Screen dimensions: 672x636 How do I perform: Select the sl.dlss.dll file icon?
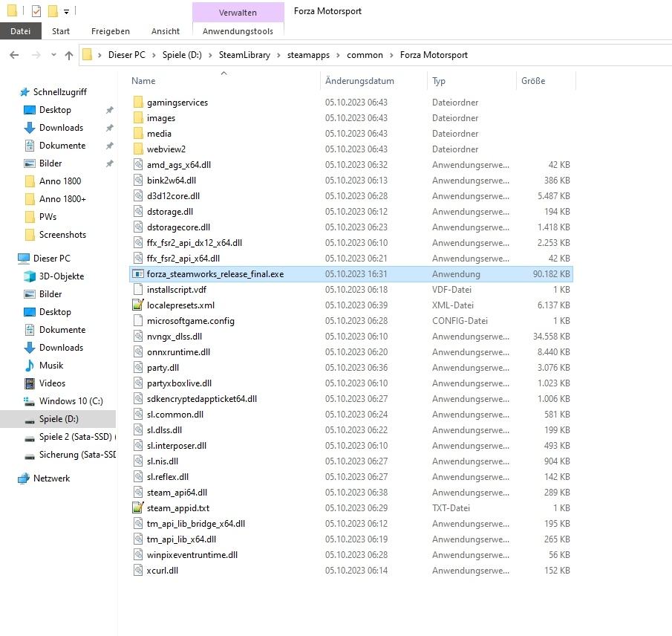pyautogui.click(x=138, y=429)
